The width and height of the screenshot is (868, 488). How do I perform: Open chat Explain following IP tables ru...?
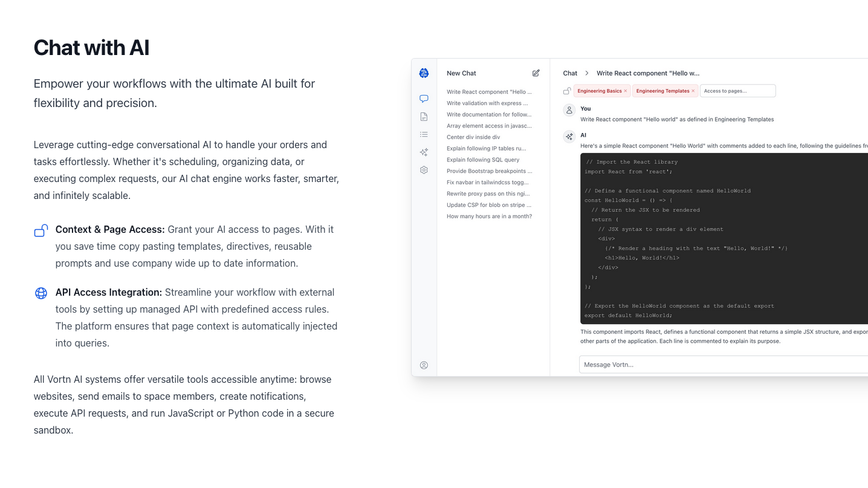click(487, 148)
